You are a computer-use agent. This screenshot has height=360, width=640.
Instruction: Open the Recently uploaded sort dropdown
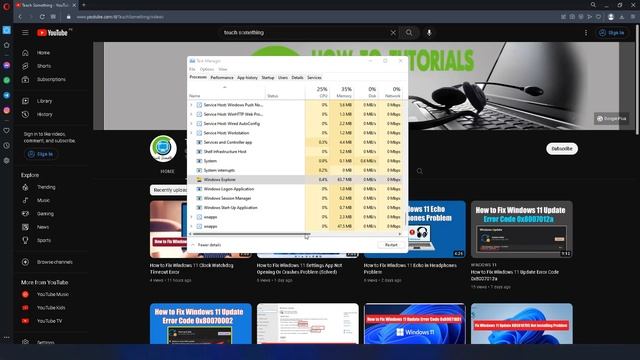[169, 190]
